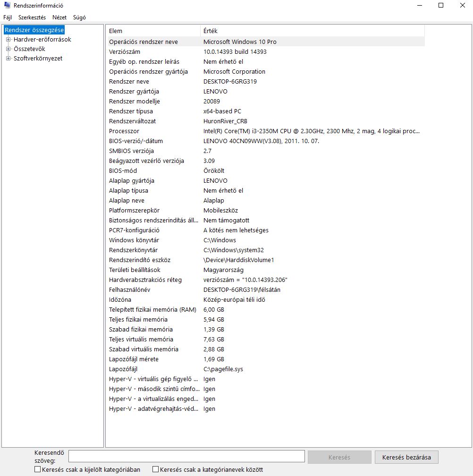Select Alaplap típusa row

(x=266, y=190)
